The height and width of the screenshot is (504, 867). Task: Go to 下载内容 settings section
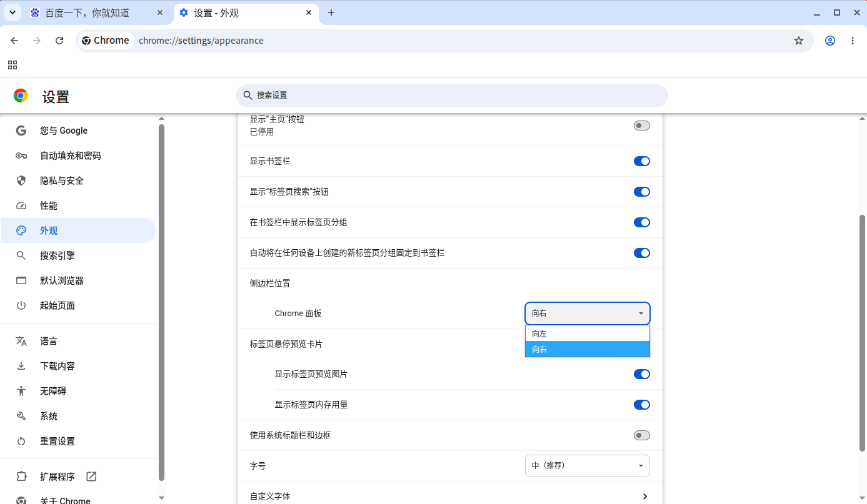pos(78,366)
